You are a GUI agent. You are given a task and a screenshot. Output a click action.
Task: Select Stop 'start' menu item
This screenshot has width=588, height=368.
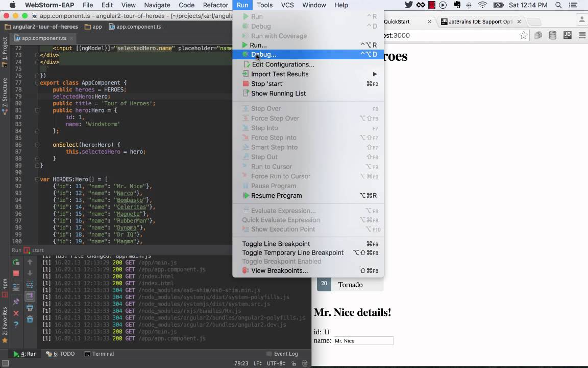308,84
